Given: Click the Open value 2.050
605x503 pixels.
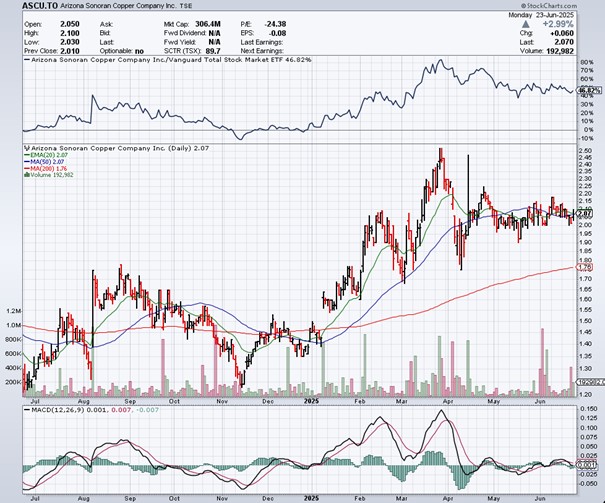Looking at the screenshot, I should click(x=70, y=24).
